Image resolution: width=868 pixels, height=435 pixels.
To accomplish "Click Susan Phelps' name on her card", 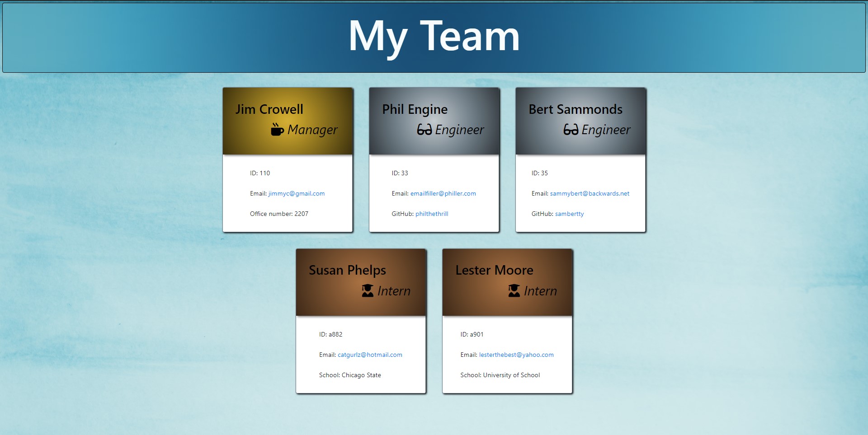I will click(x=347, y=270).
